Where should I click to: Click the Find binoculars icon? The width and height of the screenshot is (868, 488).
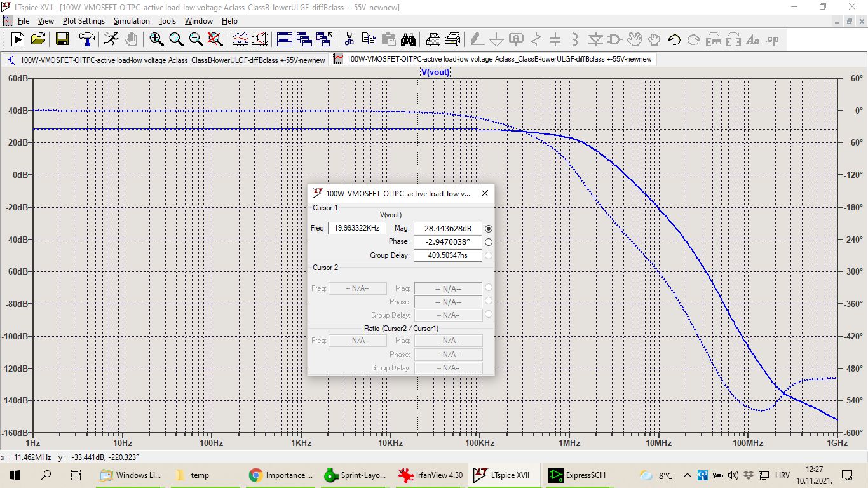(408, 39)
